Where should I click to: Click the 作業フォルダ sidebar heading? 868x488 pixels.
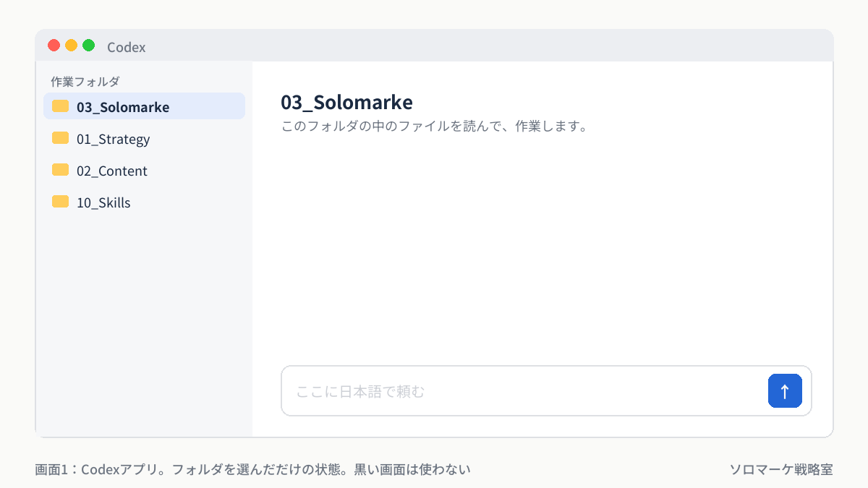point(85,82)
